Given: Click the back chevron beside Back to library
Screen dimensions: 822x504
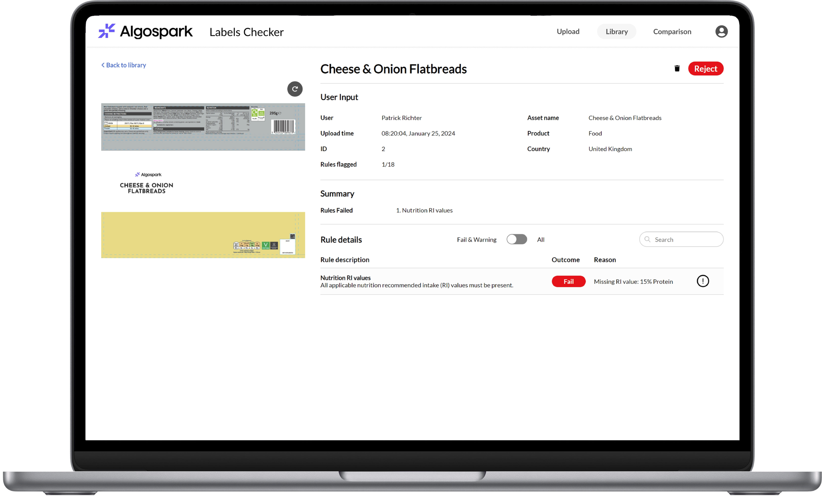Looking at the screenshot, I should pyautogui.click(x=103, y=65).
